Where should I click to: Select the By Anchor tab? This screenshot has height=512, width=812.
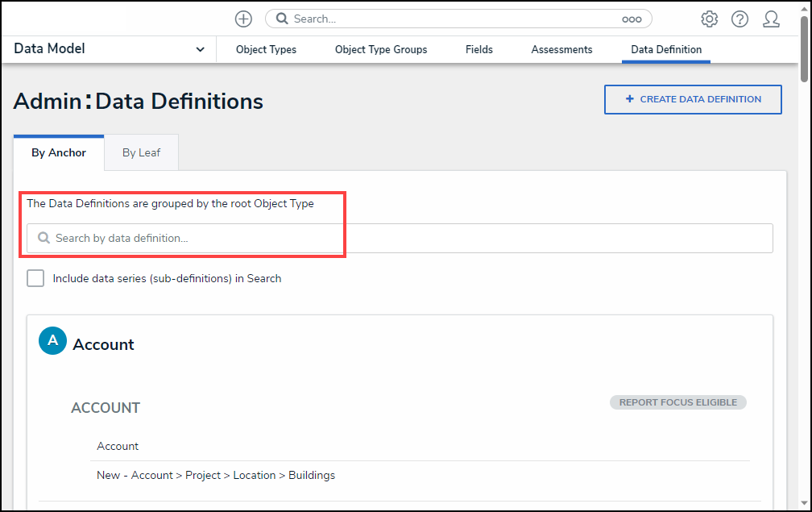pos(59,152)
